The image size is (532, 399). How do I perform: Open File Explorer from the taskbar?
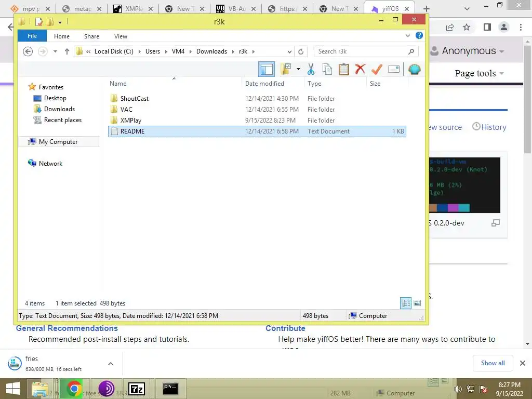pyautogui.click(x=39, y=389)
